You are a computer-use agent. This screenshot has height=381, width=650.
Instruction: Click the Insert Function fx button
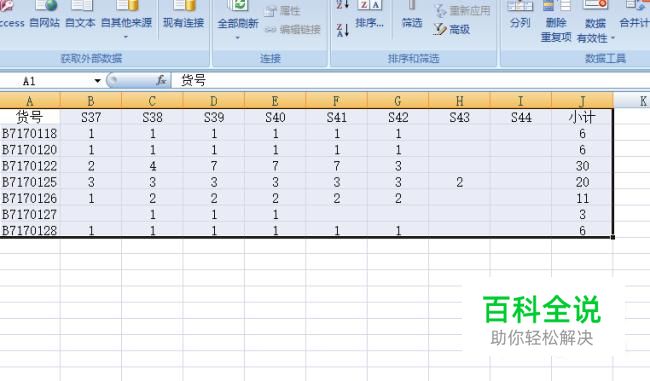pyautogui.click(x=161, y=80)
